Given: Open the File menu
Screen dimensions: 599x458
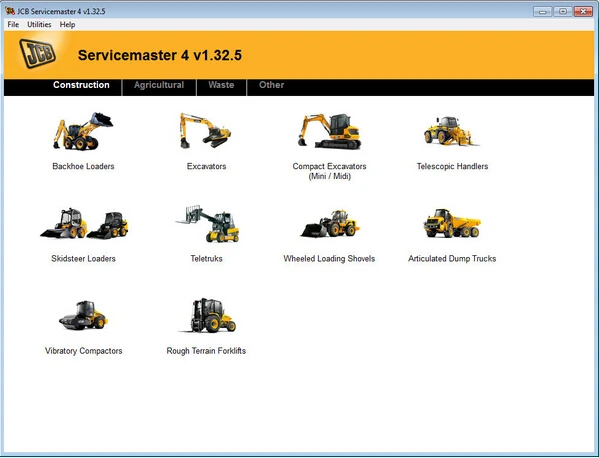Looking at the screenshot, I should tap(13, 24).
